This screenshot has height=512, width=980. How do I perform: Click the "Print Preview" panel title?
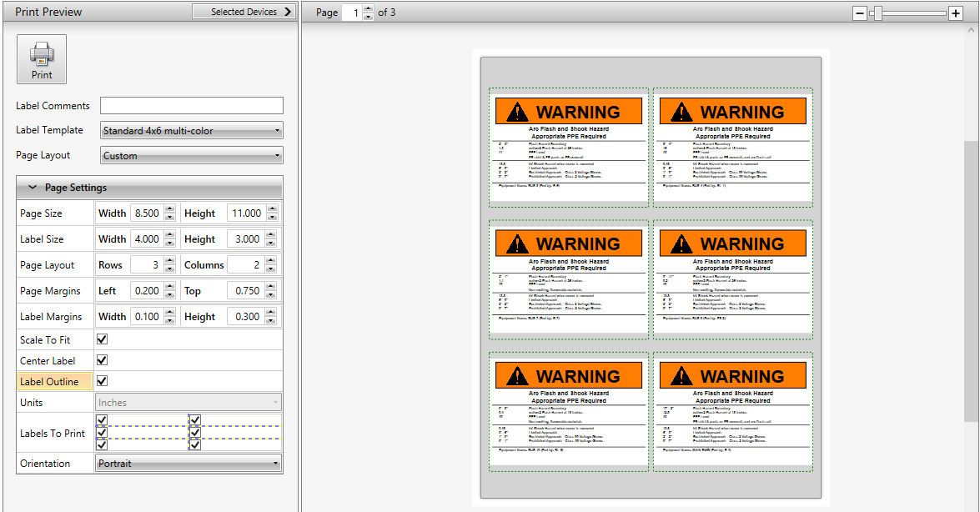tap(48, 12)
